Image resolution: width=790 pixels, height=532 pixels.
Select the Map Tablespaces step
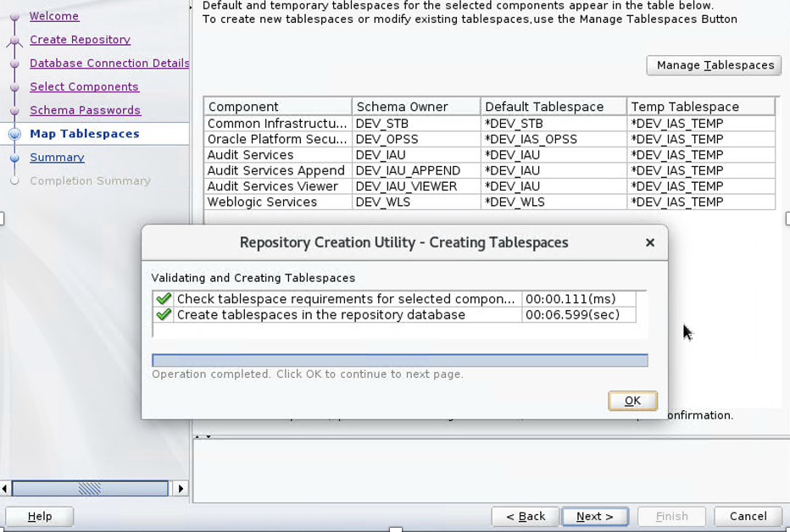(85, 134)
